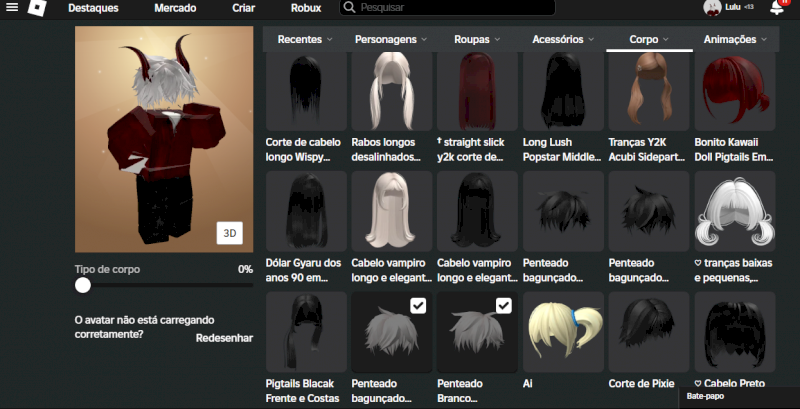Open Mercado in top navigation
Screen dimensions: 800x409
(175, 8)
